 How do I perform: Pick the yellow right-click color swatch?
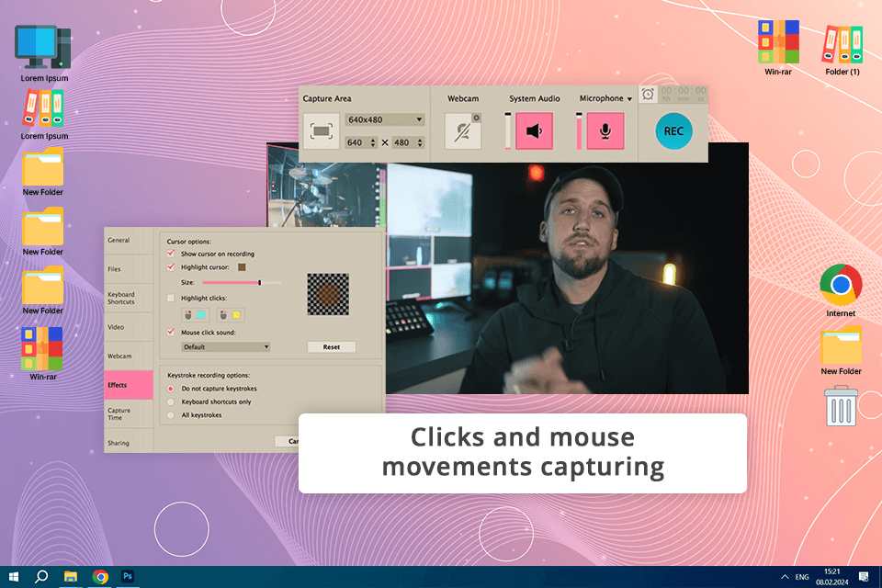point(237,314)
